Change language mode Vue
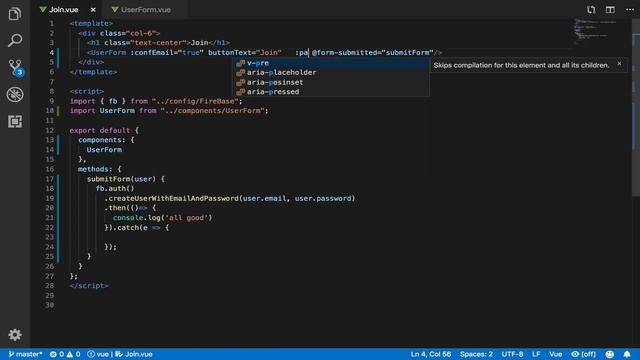The image size is (640, 360). coord(556,354)
